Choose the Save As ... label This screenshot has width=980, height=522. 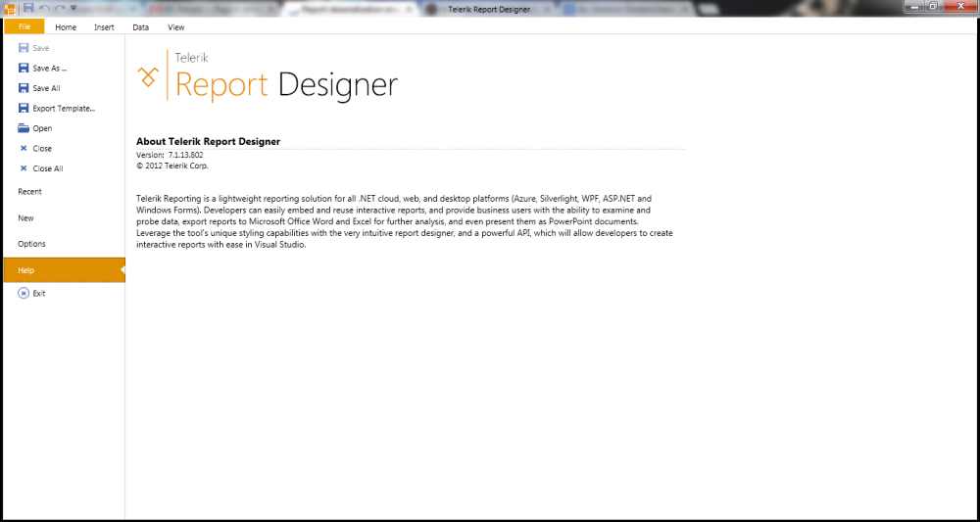[50, 69]
